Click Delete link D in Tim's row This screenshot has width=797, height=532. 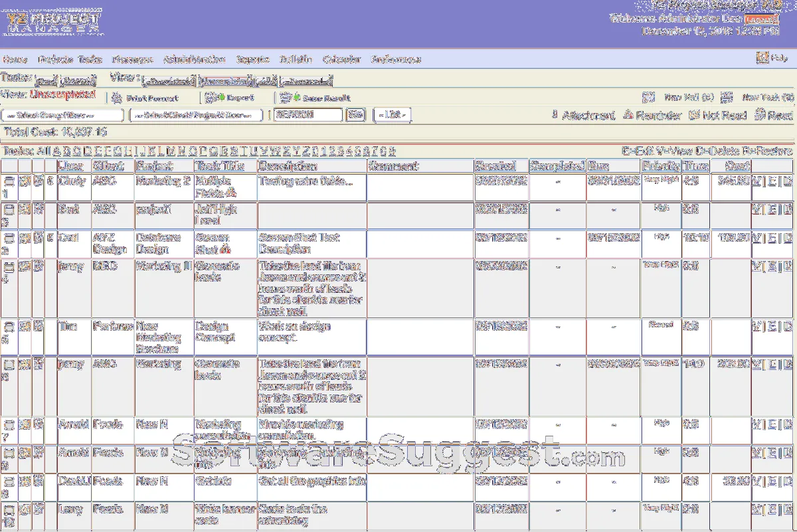pyautogui.click(x=787, y=326)
